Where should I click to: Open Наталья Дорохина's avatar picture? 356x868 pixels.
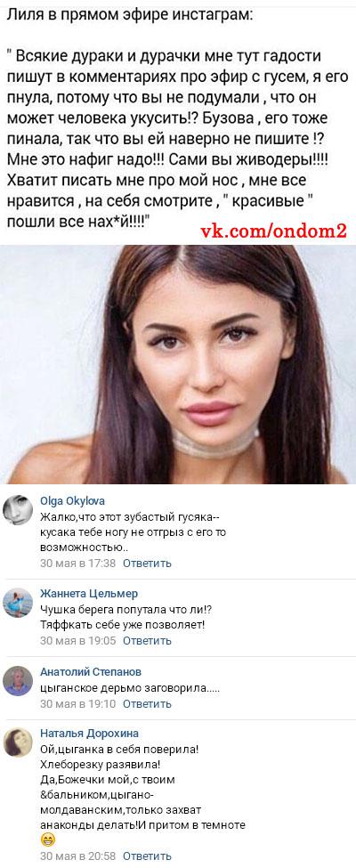[17, 742]
